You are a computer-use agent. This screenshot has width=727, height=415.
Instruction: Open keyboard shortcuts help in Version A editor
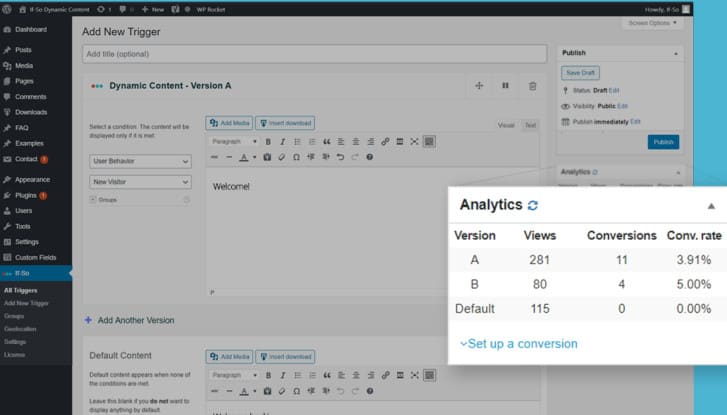370,157
